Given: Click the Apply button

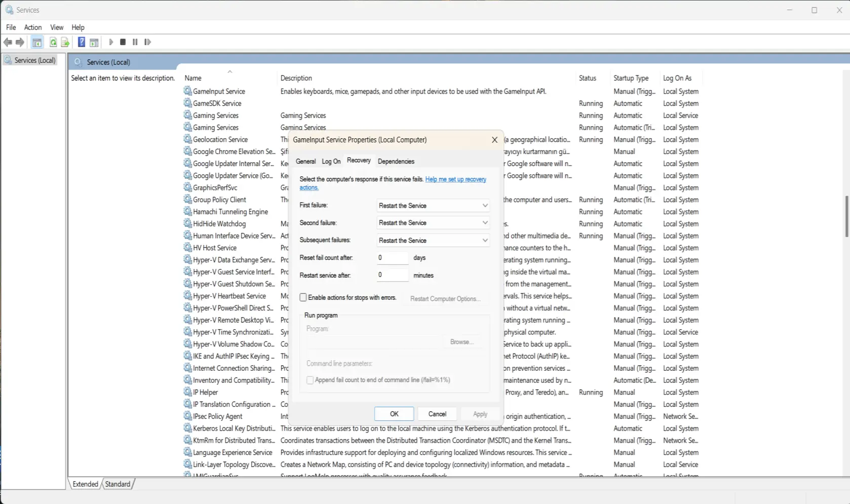Looking at the screenshot, I should 480,414.
